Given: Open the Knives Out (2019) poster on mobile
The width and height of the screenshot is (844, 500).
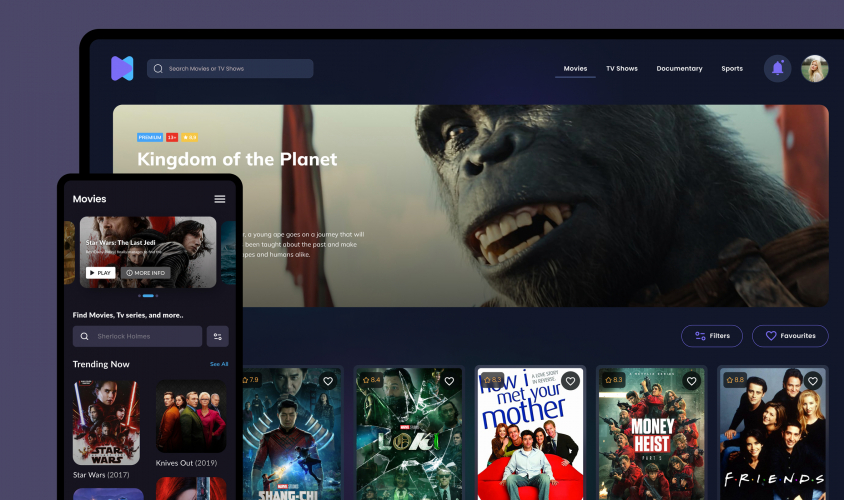Looking at the screenshot, I should coord(191,416).
